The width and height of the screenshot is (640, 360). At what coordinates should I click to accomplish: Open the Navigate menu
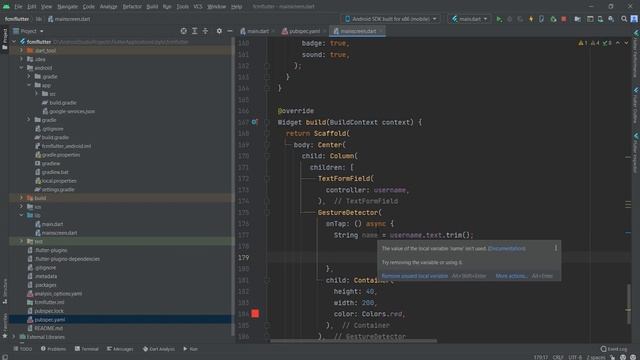pyautogui.click(x=67, y=7)
